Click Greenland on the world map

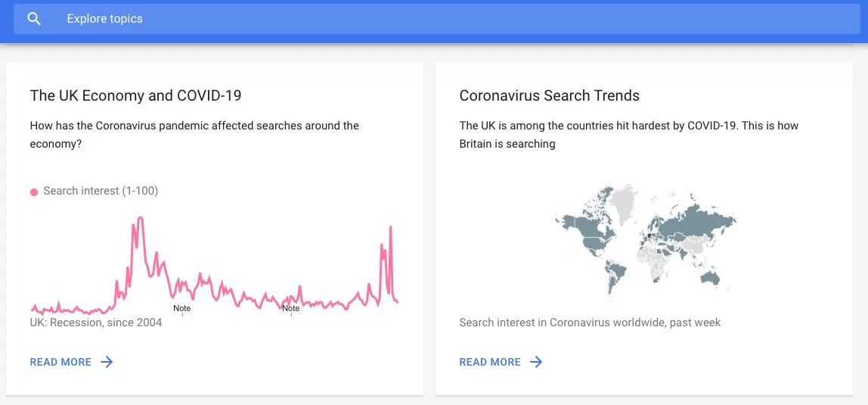(621, 203)
